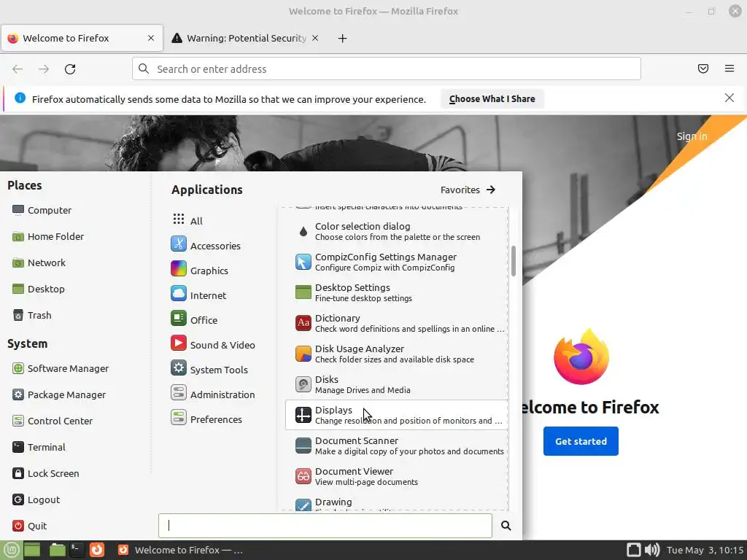
Task: Select Office category
Action: [x=194, y=319]
